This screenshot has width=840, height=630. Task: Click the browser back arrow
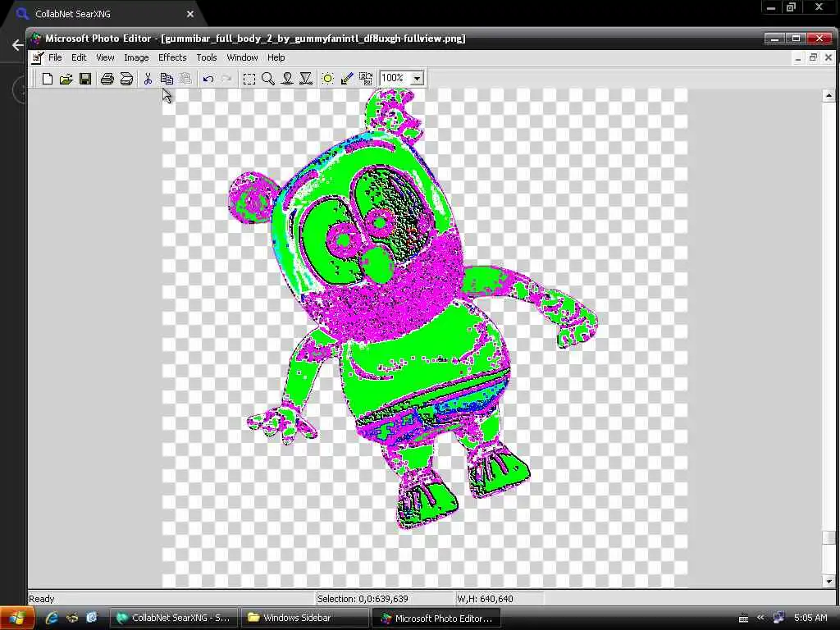pyautogui.click(x=17, y=45)
